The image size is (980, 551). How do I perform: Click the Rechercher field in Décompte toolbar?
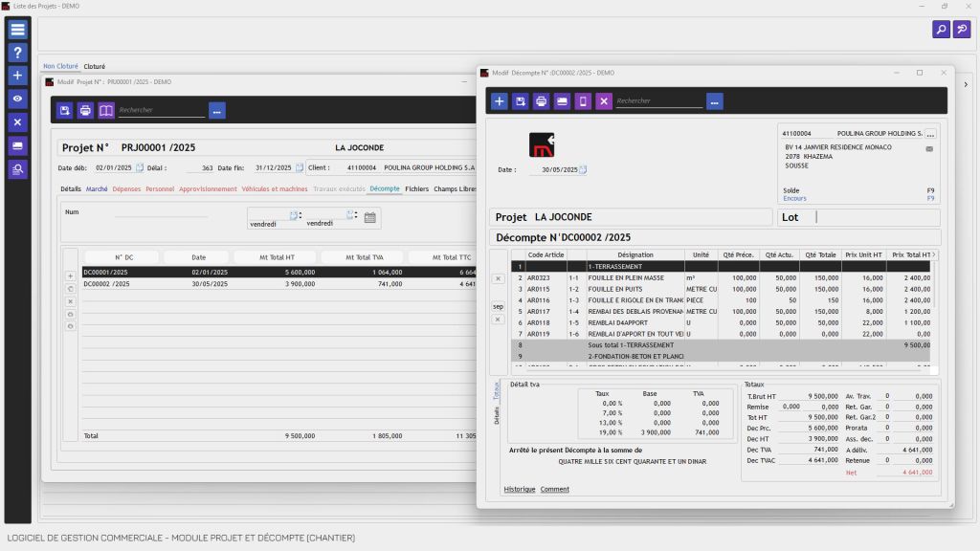pyautogui.click(x=659, y=101)
